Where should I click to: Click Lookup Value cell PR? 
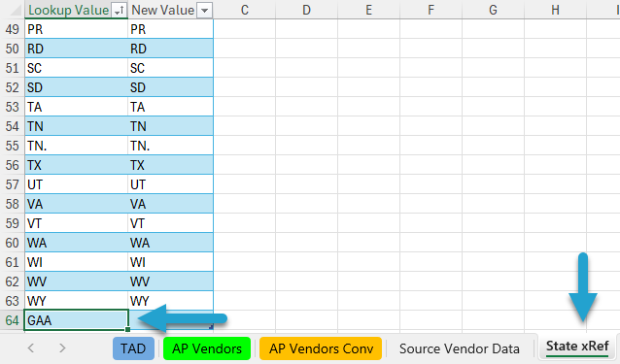pyautogui.click(x=77, y=29)
